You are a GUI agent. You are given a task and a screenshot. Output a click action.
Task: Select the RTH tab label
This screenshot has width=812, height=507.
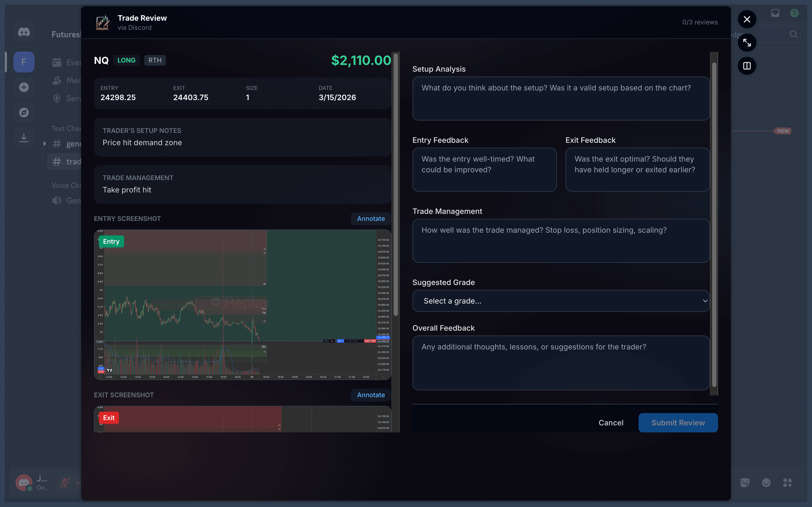click(x=155, y=60)
